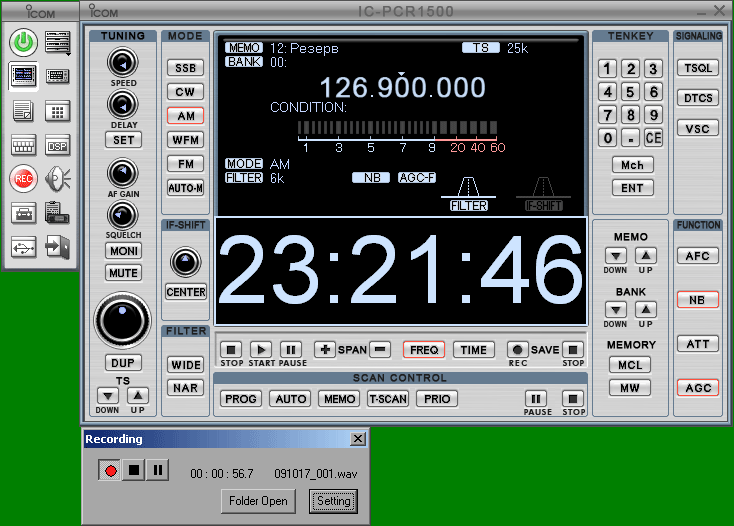The image size is (734, 526).
Task: Move memory BANK UP
Action: [x=646, y=310]
